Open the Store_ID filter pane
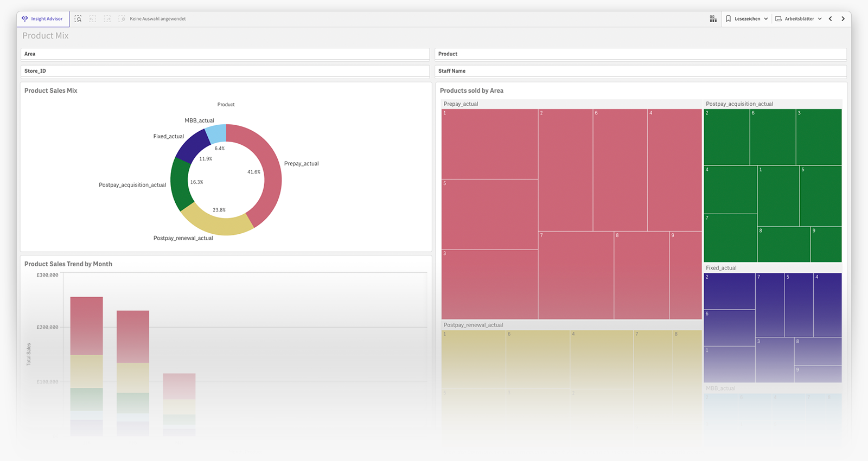 225,71
